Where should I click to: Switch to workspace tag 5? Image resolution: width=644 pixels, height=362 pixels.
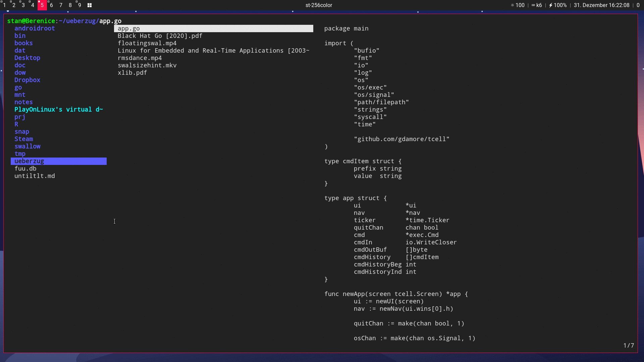coord(42,5)
